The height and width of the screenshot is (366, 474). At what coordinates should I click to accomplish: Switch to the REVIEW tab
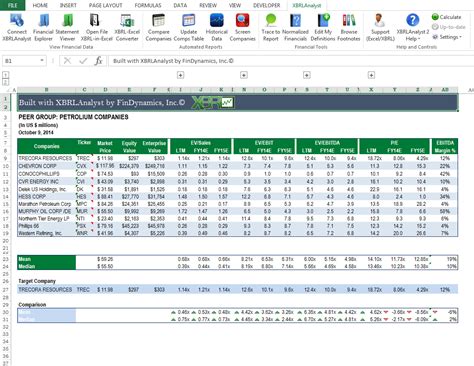point(208,5)
